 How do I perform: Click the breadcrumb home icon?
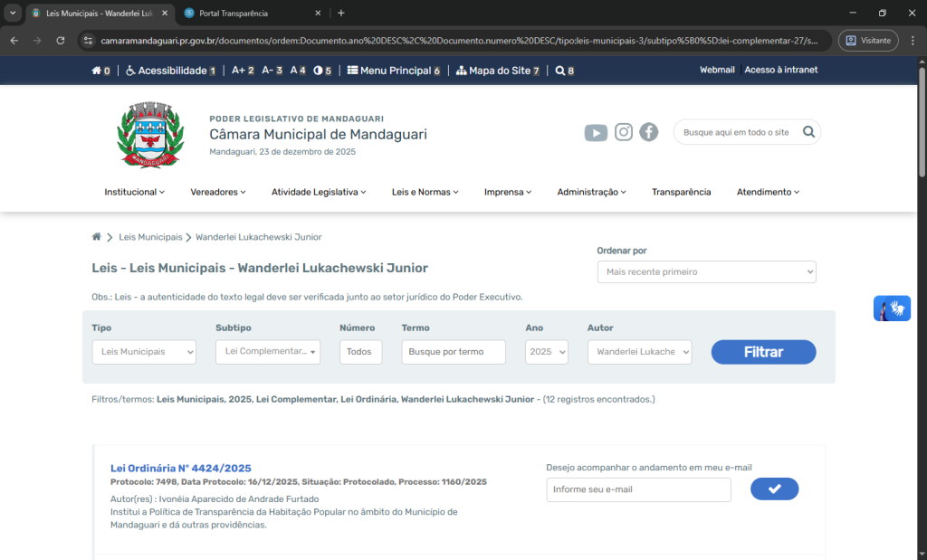pos(97,237)
